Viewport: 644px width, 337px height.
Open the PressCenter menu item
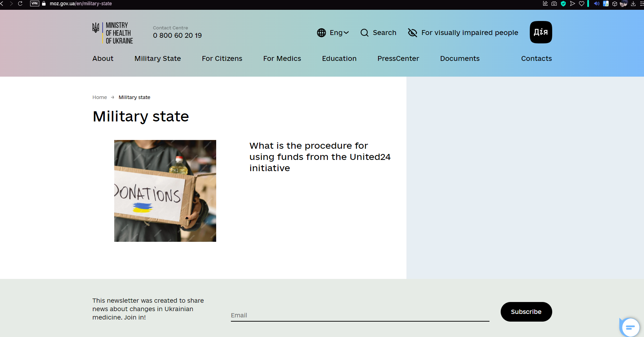pyautogui.click(x=398, y=58)
